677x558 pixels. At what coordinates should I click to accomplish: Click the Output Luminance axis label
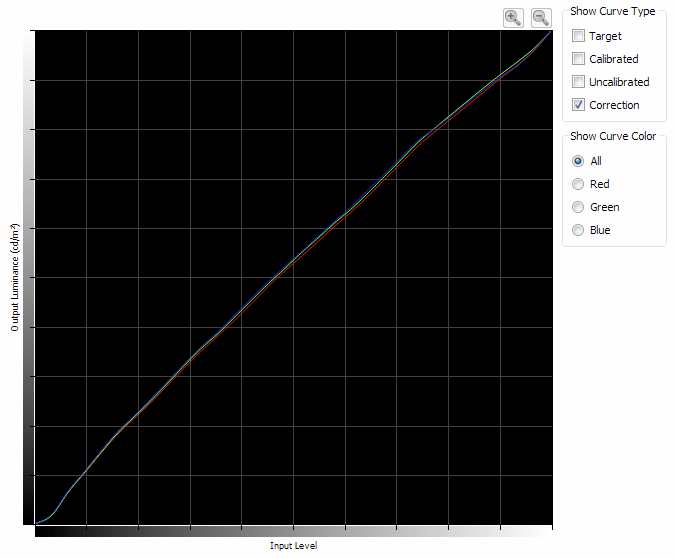[15, 277]
